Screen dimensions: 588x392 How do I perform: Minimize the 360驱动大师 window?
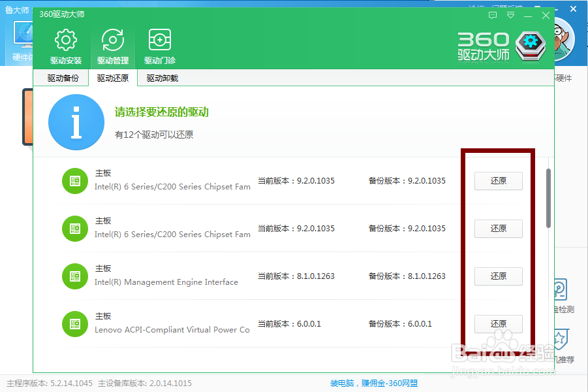pos(528,16)
